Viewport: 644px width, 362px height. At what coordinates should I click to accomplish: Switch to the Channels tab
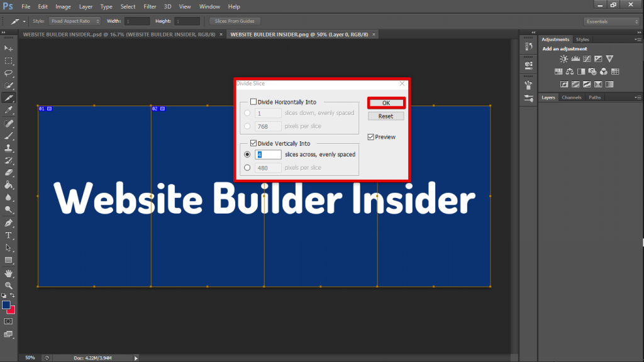pos(572,97)
